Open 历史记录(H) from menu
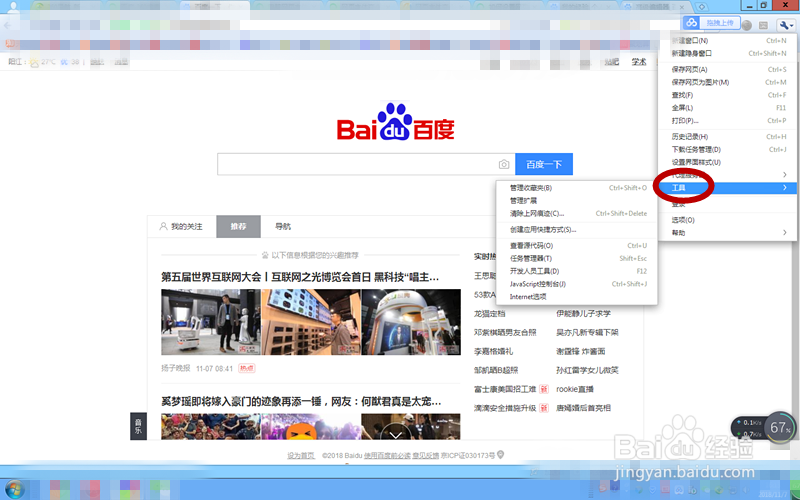Screen dimensions: 800x500 pyautogui.click(x=729, y=137)
